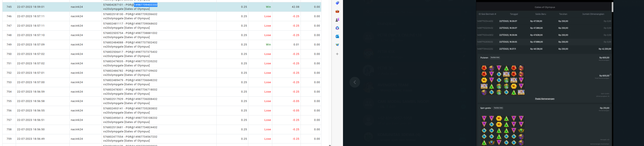Click session ID 14987763209432 in game history
Viewport: 644px width, 146px height.
click(x=485, y=28)
